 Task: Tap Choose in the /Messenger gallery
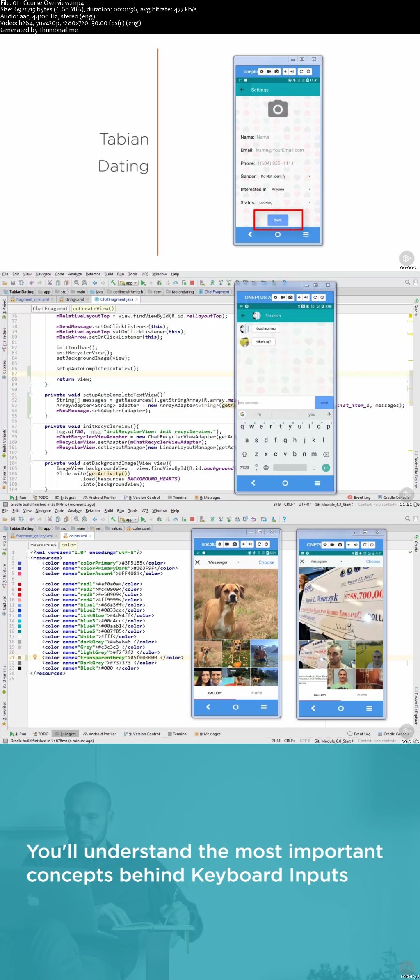[266, 562]
